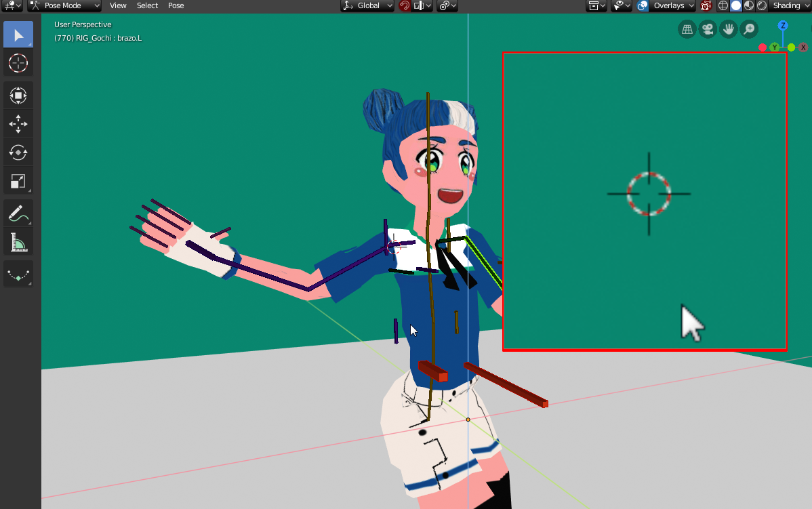This screenshot has height=509, width=812.
Task: Choose the pose Breakdowner tool
Action: coord(18,274)
